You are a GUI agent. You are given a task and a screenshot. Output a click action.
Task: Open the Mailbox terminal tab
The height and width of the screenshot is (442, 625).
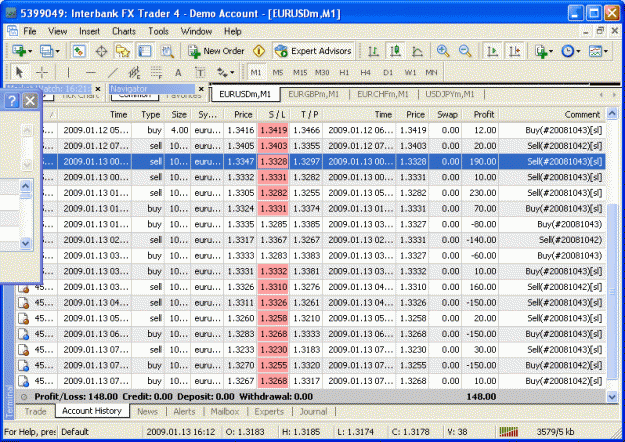(225, 411)
